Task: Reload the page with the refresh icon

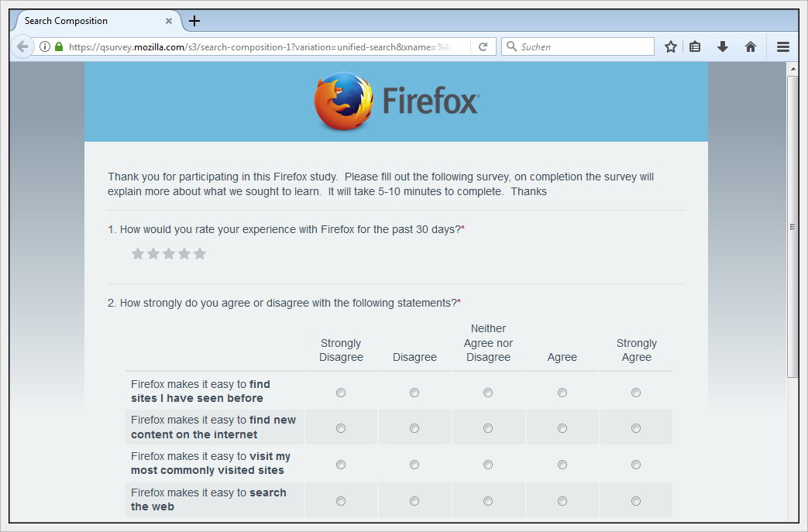Action: (483, 47)
